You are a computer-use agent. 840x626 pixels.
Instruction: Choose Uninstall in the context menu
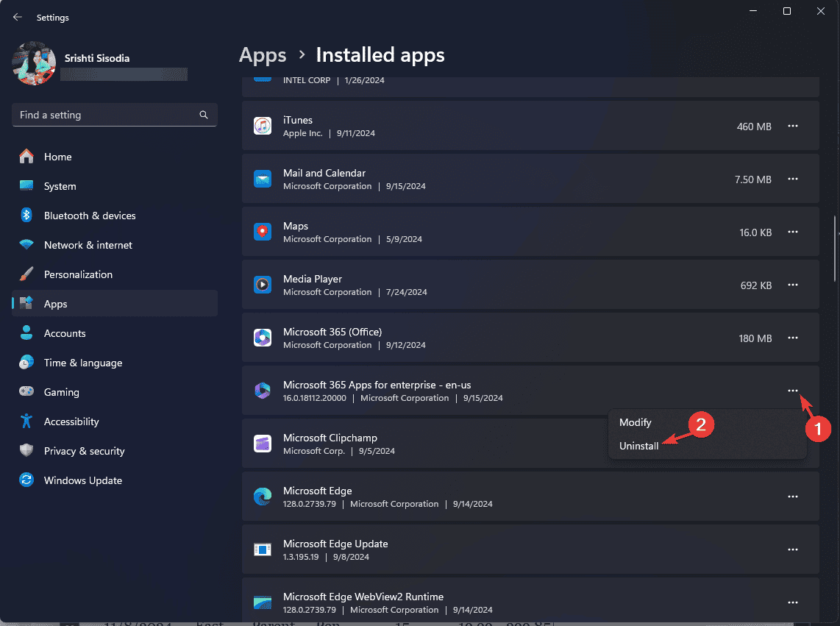pos(638,445)
